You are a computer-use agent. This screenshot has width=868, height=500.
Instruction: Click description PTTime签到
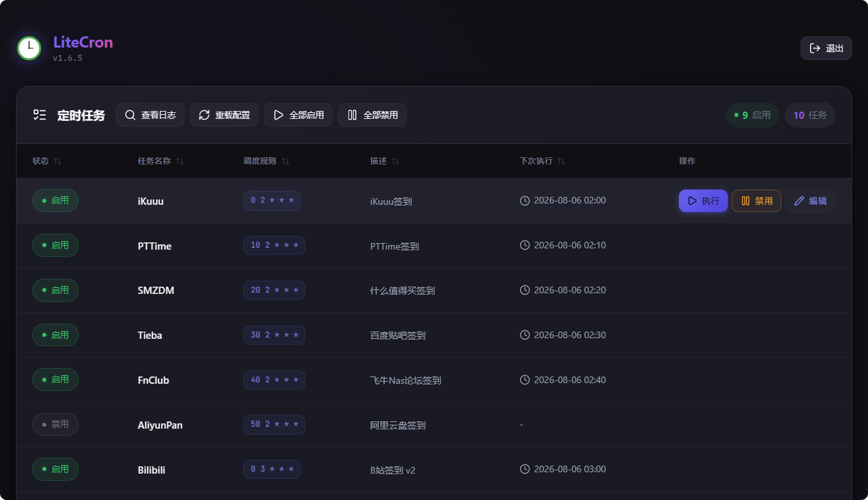pyautogui.click(x=395, y=246)
